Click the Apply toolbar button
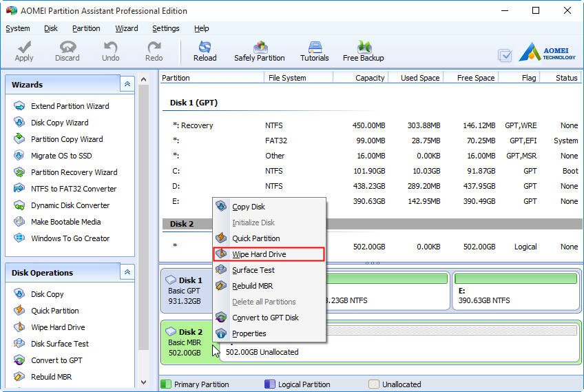 pyautogui.click(x=24, y=51)
